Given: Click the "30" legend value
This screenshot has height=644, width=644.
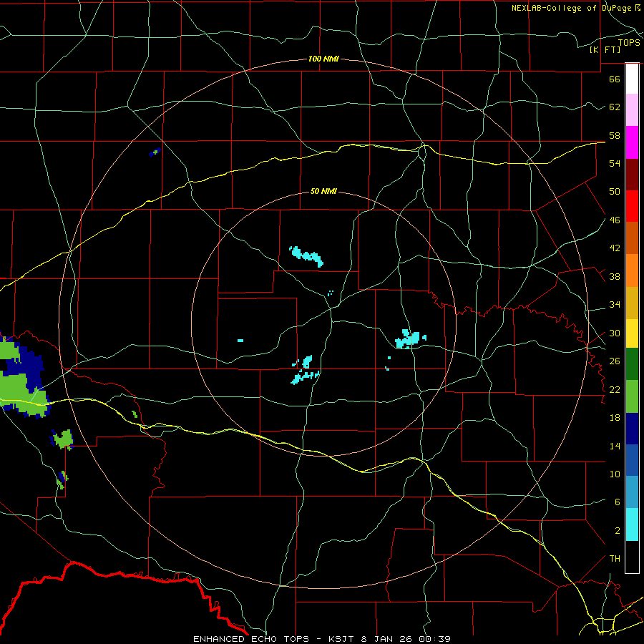Looking at the screenshot, I should (615, 333).
